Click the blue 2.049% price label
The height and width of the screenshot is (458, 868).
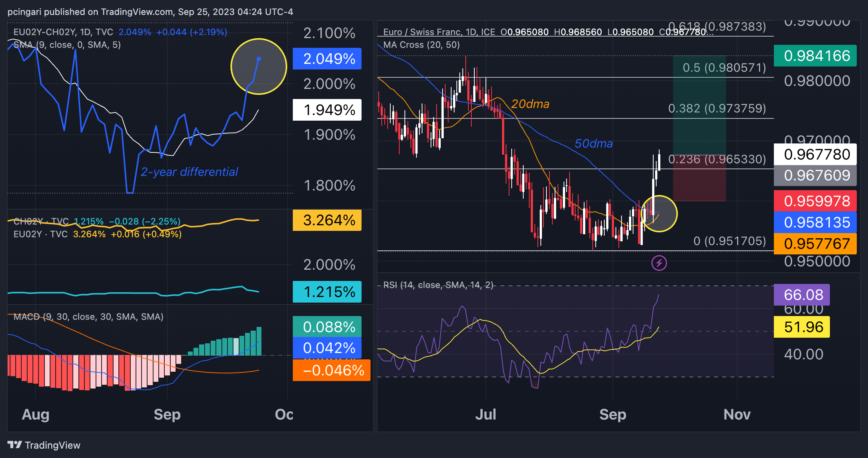(327, 59)
